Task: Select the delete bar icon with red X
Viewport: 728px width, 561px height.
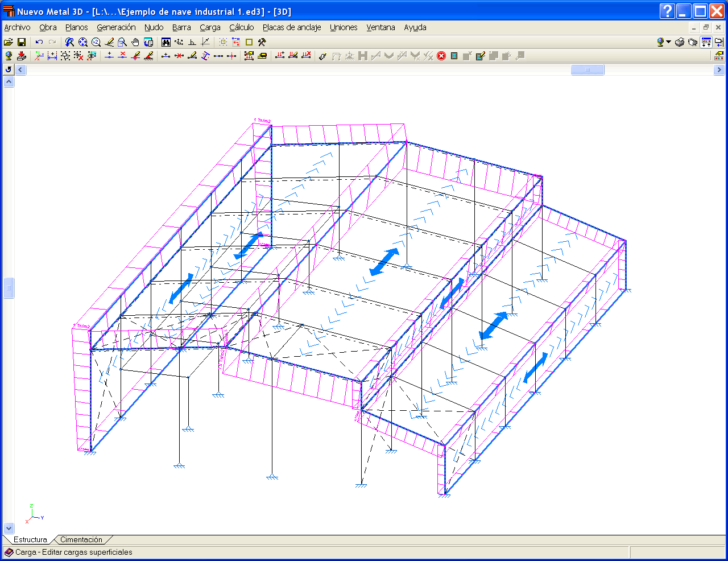Action: coord(179,56)
